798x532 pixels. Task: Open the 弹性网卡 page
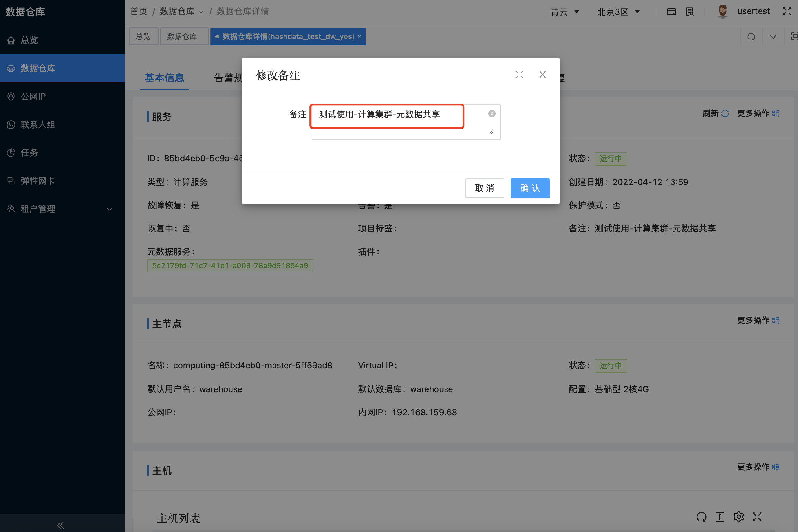pyautogui.click(x=37, y=180)
